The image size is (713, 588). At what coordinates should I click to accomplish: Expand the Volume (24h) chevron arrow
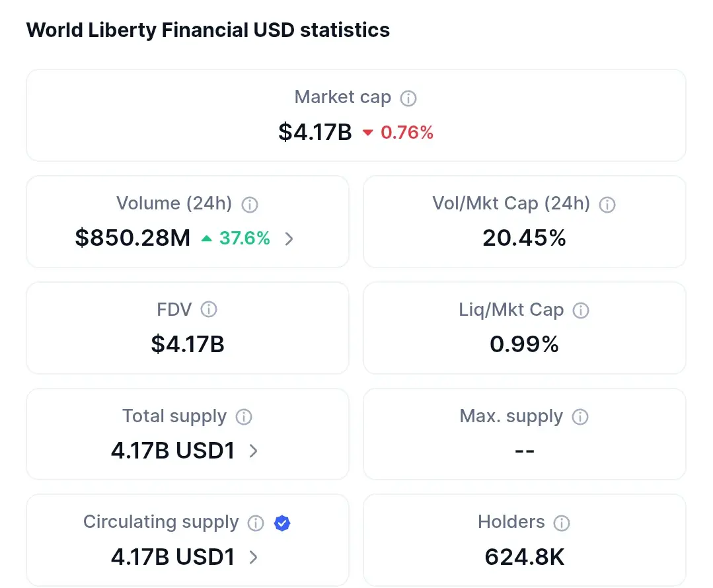(289, 239)
